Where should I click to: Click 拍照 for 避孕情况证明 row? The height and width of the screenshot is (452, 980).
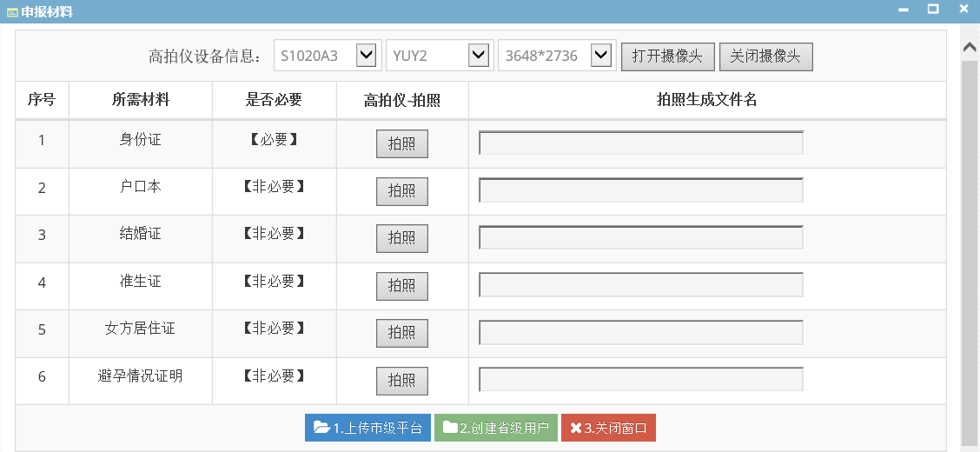pyautogui.click(x=402, y=380)
